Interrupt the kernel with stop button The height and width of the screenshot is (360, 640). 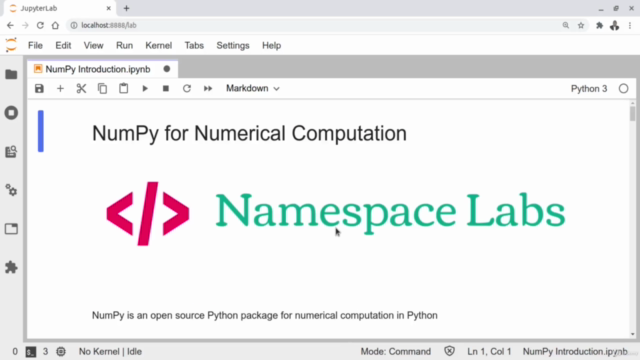(x=166, y=89)
